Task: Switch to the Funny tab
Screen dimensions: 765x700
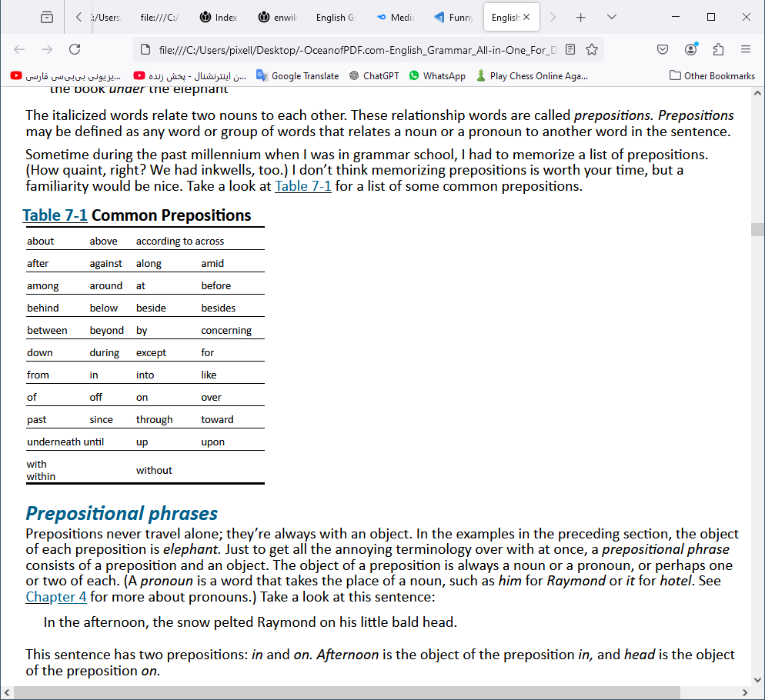Action: [454, 18]
